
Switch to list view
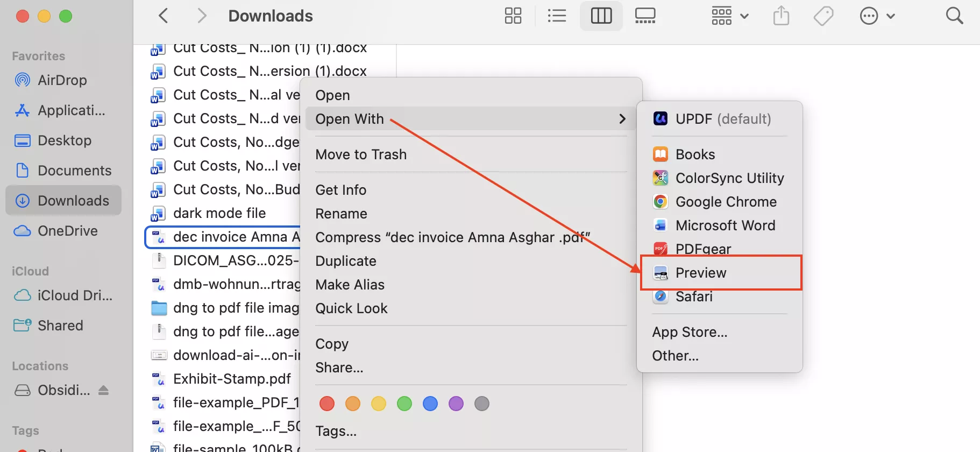(x=557, y=16)
